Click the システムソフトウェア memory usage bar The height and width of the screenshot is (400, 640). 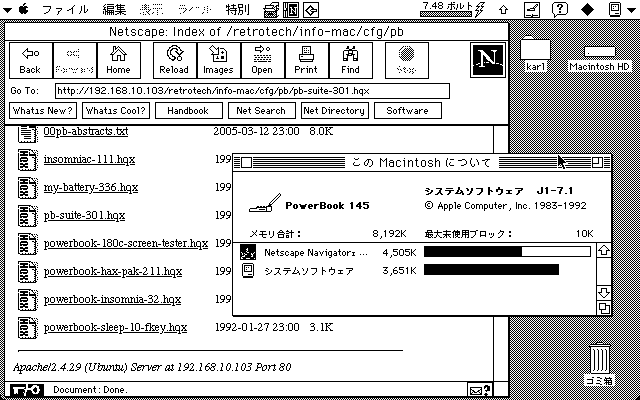pyautogui.click(x=491, y=270)
